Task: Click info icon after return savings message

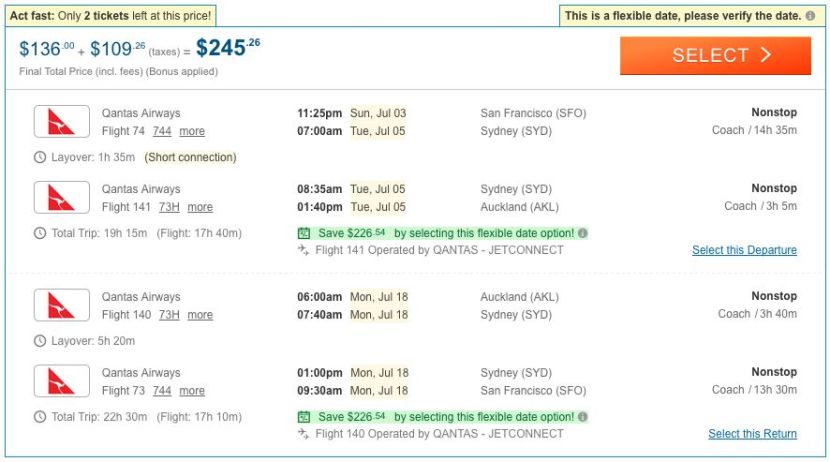Action: [x=583, y=417]
